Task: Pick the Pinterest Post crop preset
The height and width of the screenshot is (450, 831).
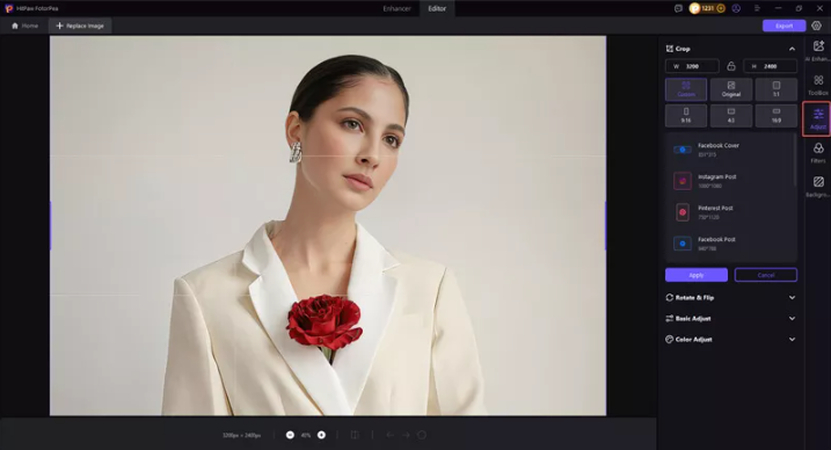Action: pos(729,212)
